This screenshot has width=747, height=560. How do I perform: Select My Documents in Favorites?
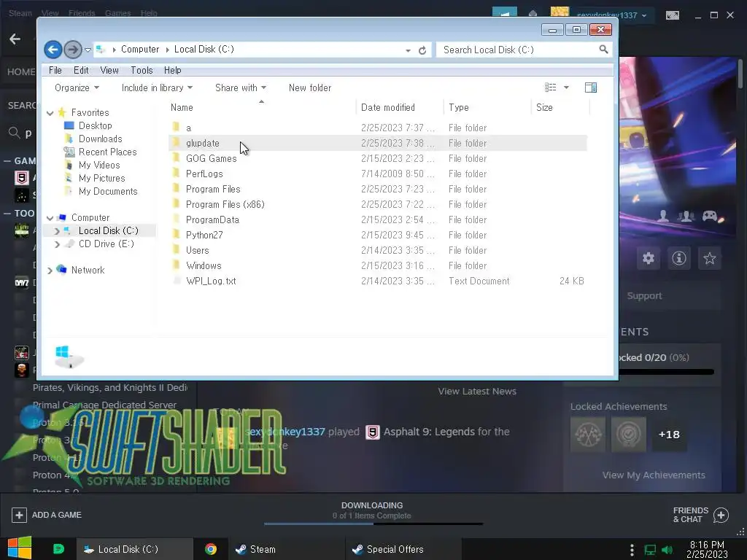[108, 192]
